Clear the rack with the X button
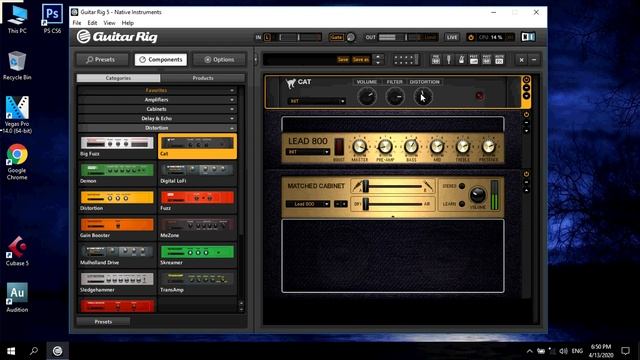 click(x=521, y=60)
